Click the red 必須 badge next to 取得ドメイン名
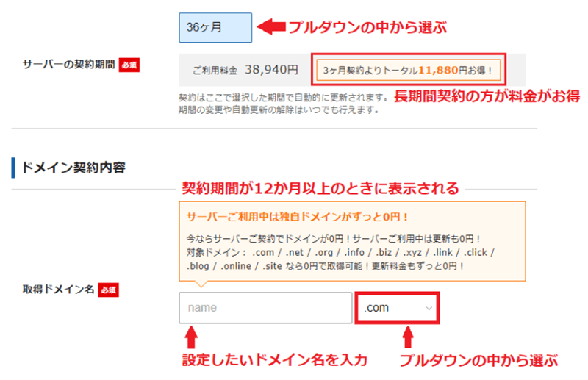588x380 pixels. 108,290
